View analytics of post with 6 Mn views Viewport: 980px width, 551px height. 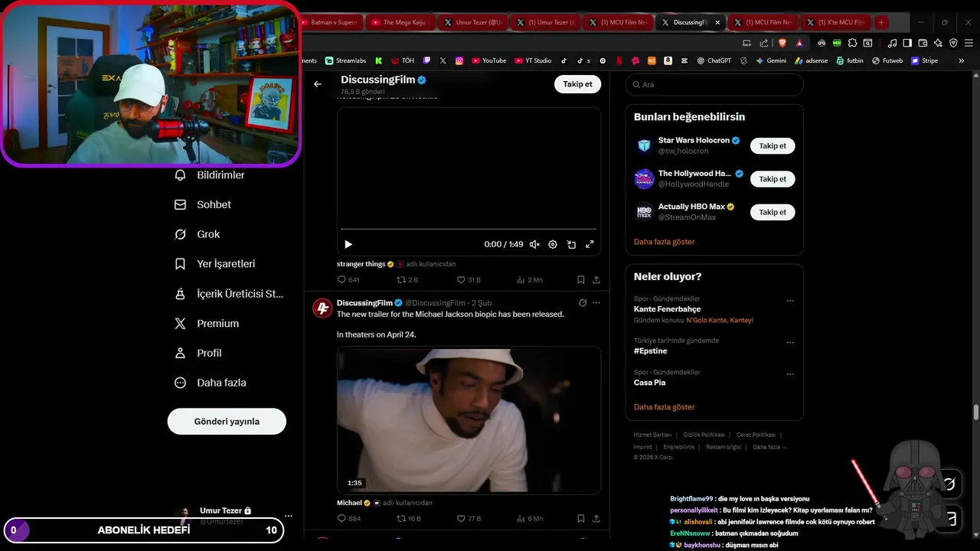coord(530,518)
